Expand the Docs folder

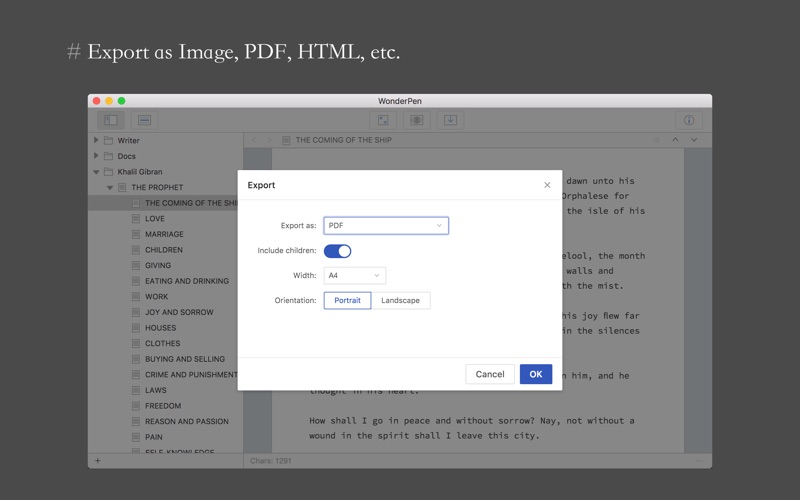96,156
